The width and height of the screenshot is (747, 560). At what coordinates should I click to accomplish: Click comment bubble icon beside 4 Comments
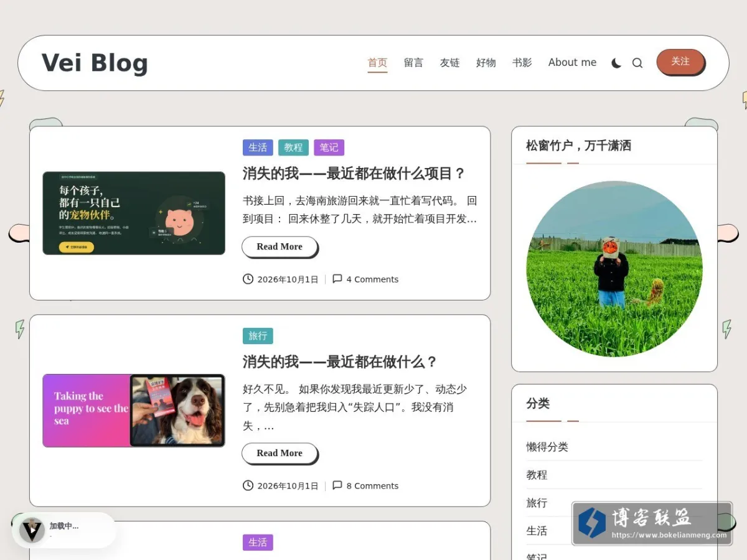337,279
